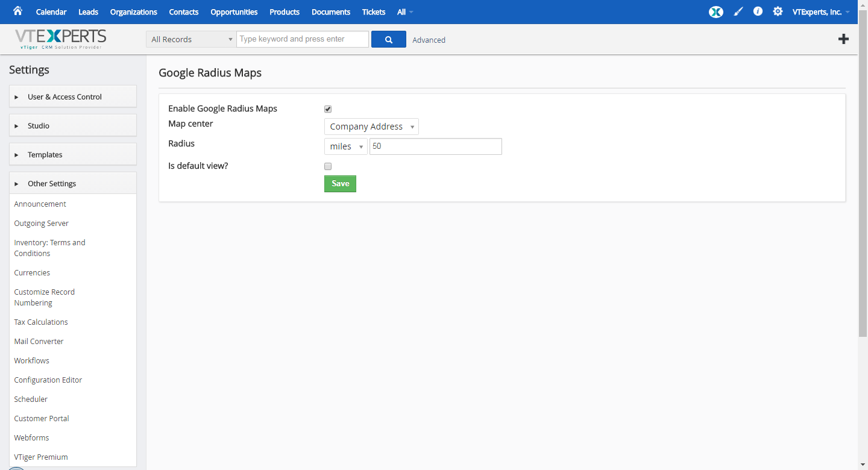Expand the Templates settings section

coord(73,154)
